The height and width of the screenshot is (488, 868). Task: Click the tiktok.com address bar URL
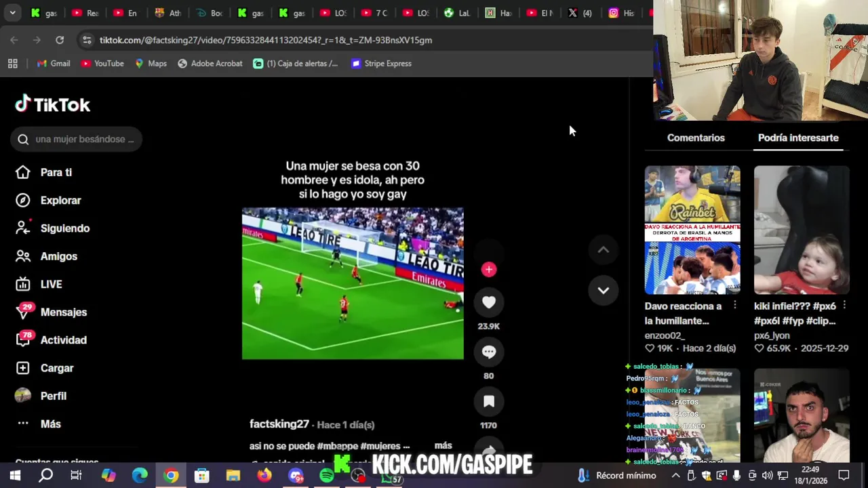[266, 40]
